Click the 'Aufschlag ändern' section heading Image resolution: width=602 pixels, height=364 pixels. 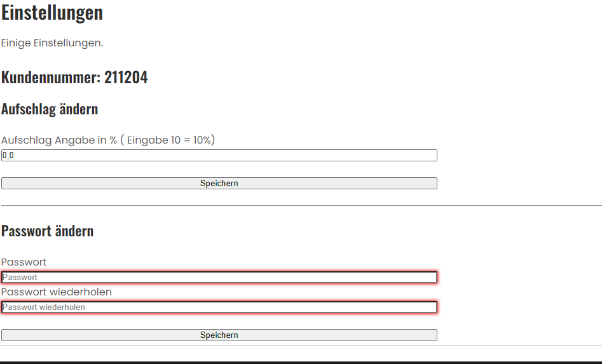pyautogui.click(x=50, y=109)
